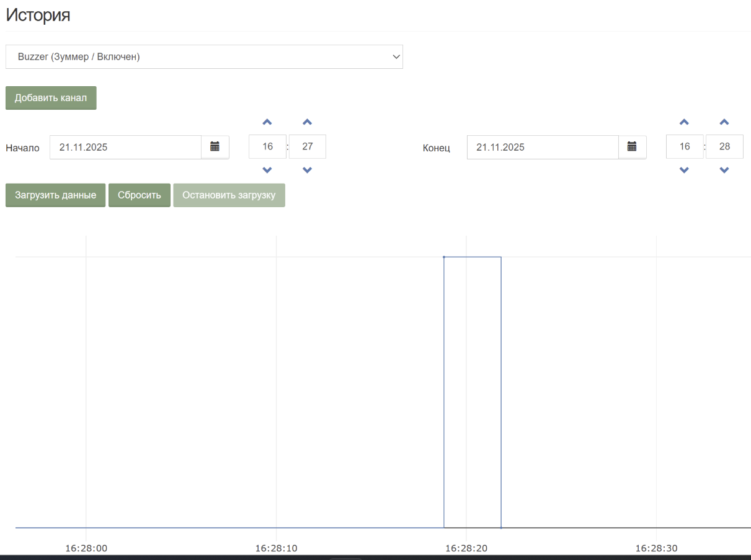Focus the start minute field showing 27

307,146
